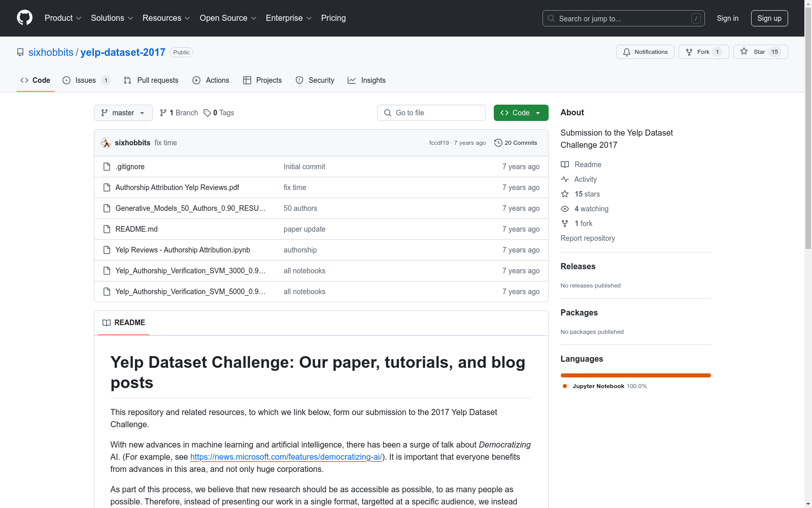Open the yelp-dataset-2017 repository link
The width and height of the screenshot is (812, 508).
(123, 52)
